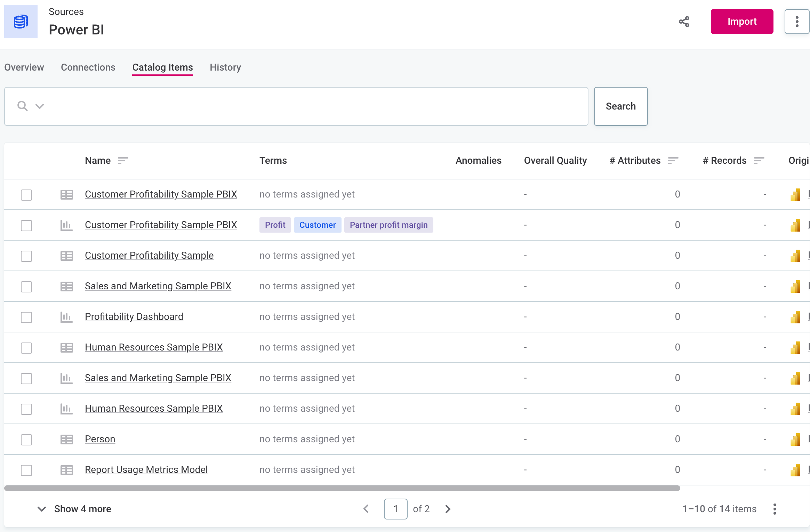Go to the next page arrow

[x=448, y=509]
